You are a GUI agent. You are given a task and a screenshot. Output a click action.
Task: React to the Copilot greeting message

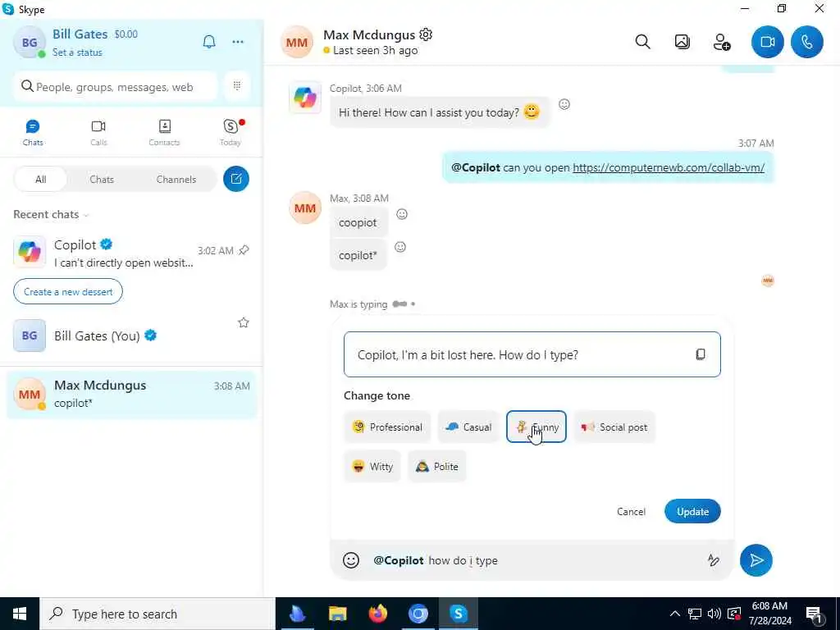click(x=564, y=104)
